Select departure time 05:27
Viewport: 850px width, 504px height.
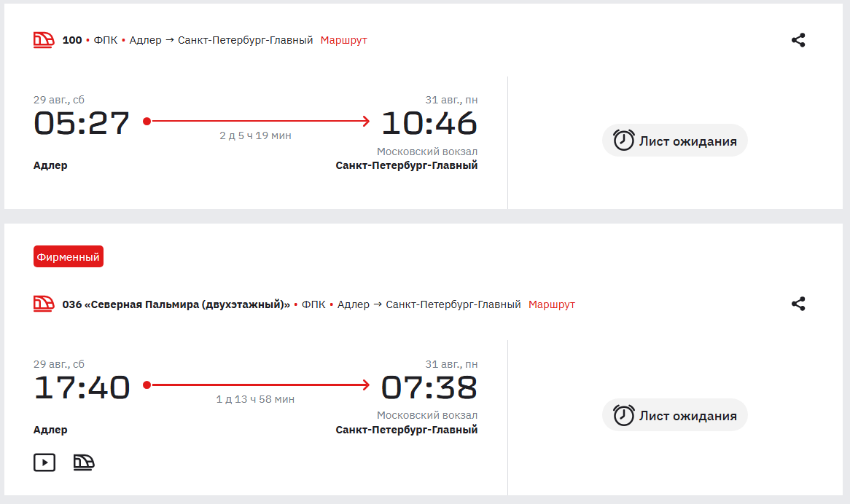[x=82, y=123]
